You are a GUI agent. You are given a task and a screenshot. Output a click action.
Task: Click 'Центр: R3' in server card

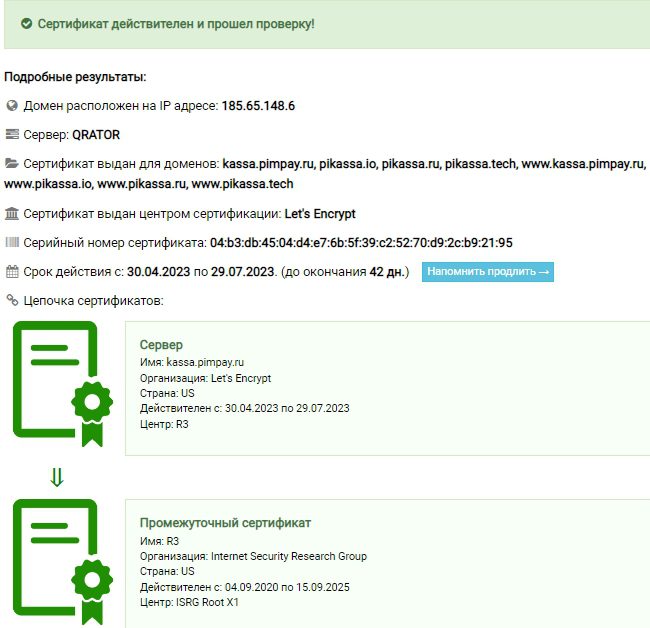pos(164,424)
